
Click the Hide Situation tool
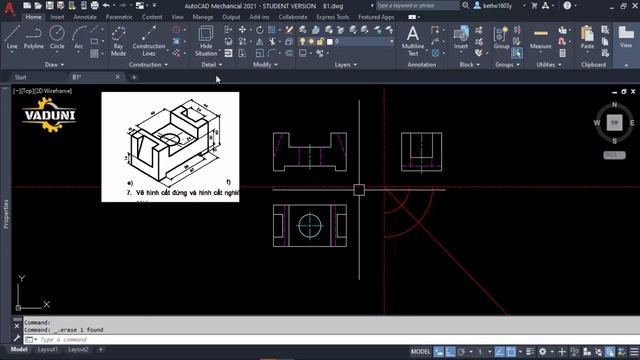point(206,41)
